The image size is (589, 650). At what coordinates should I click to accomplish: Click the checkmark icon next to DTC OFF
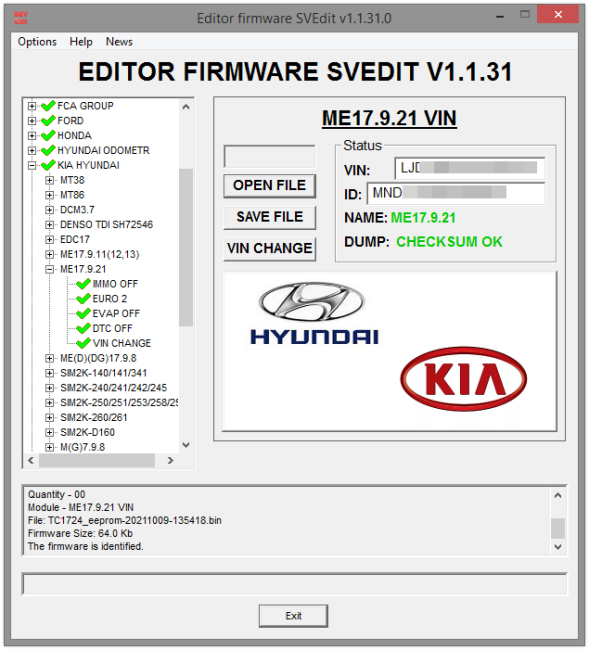tap(84, 328)
